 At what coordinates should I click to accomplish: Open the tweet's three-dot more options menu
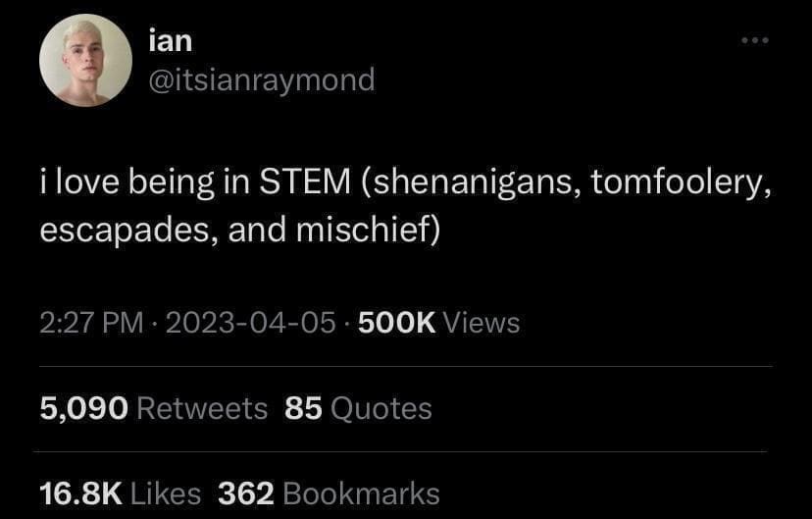coord(755,41)
